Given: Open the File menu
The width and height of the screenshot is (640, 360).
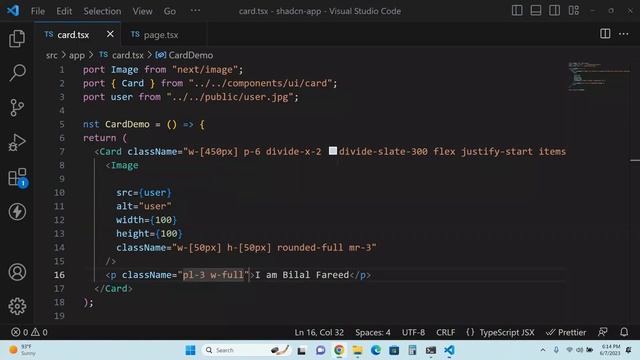Looking at the screenshot, I should click(x=38, y=11).
